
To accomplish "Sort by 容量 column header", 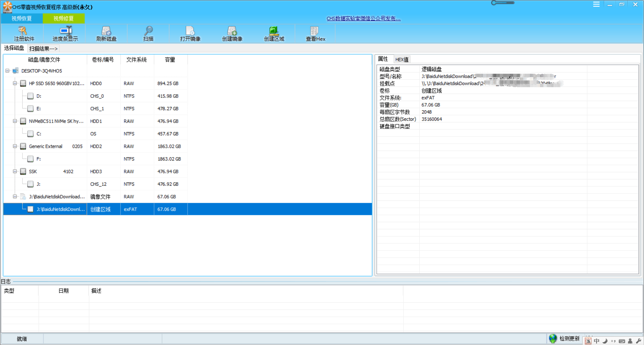I will point(170,60).
